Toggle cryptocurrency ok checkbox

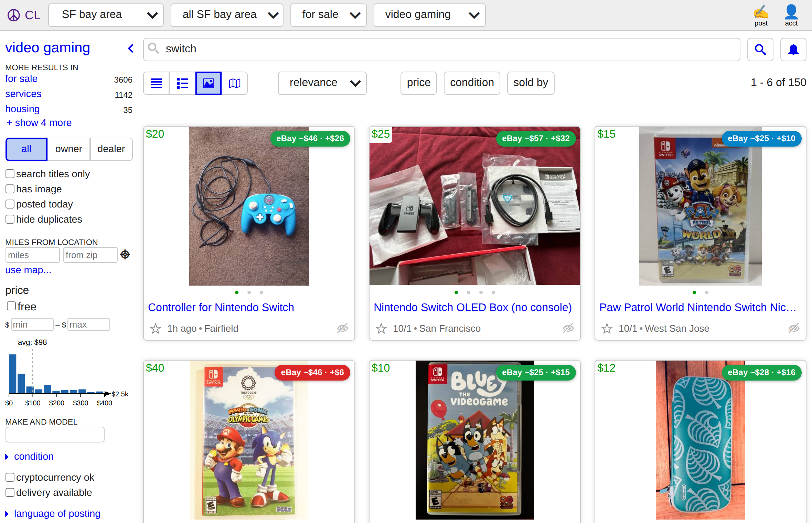point(10,477)
